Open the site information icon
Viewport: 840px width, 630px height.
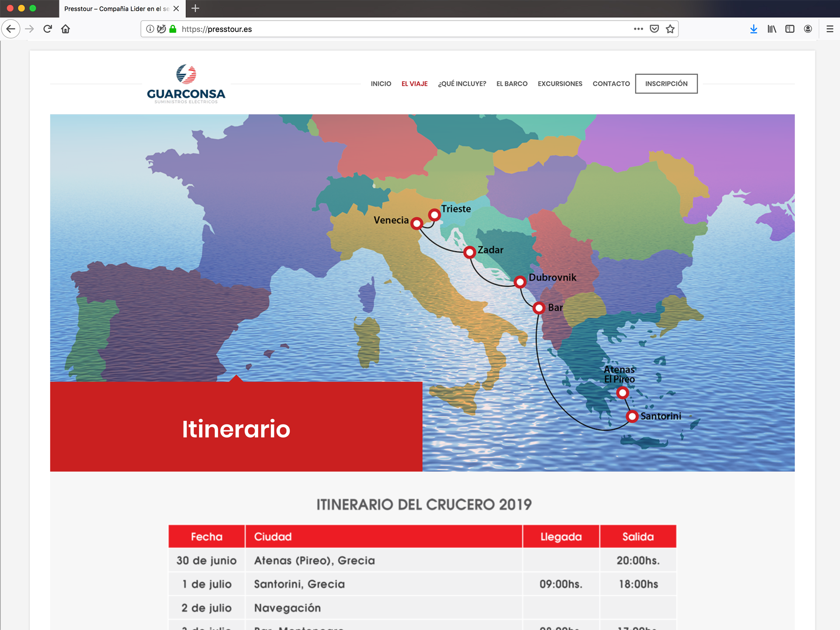pos(150,29)
